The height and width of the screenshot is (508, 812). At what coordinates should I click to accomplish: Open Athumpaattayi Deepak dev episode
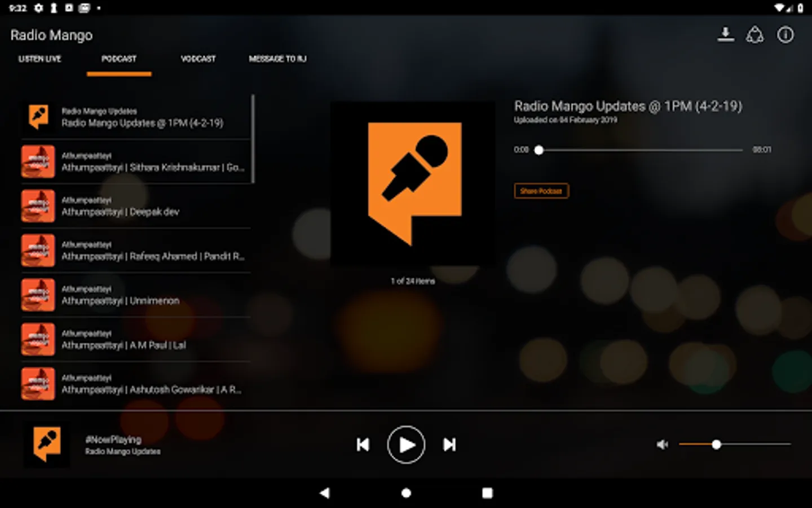coord(135,206)
